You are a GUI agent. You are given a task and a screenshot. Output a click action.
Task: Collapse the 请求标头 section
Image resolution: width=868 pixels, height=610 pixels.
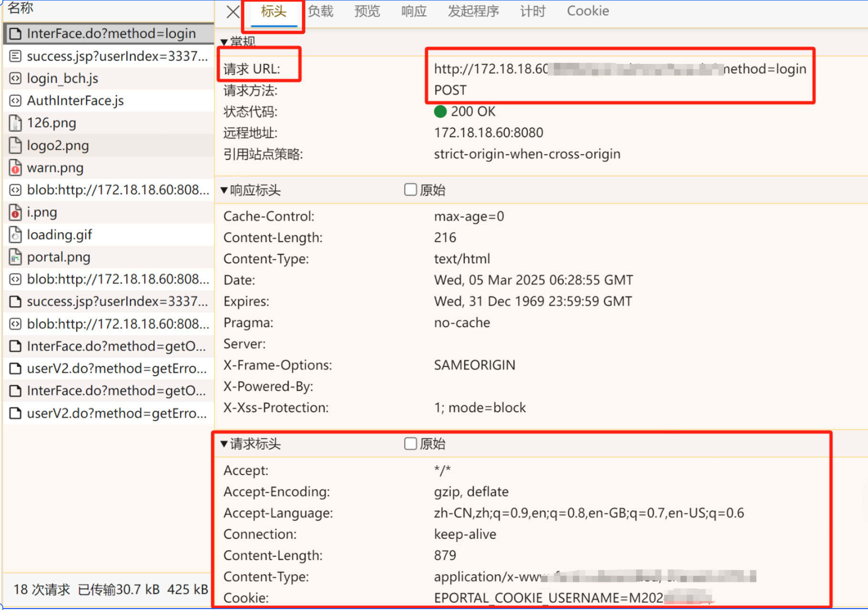click(224, 444)
